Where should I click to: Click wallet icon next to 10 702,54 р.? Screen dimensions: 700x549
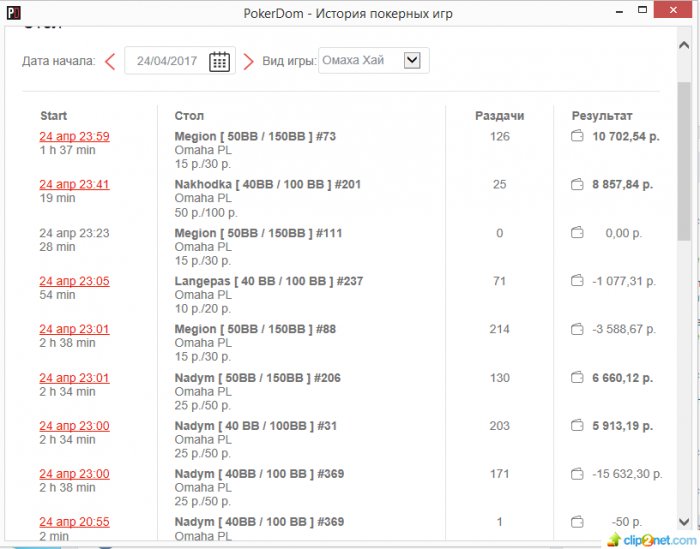(x=577, y=136)
